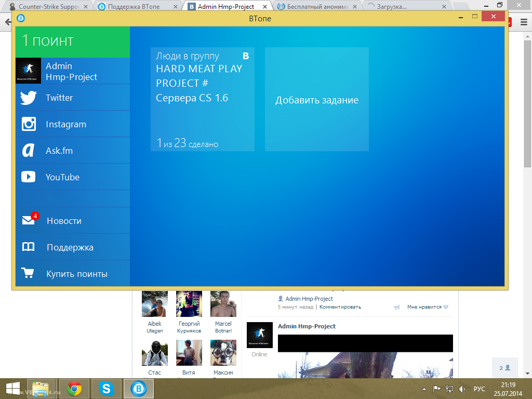Click the volume speaker tray icon
The image size is (532, 399).
[462, 389]
